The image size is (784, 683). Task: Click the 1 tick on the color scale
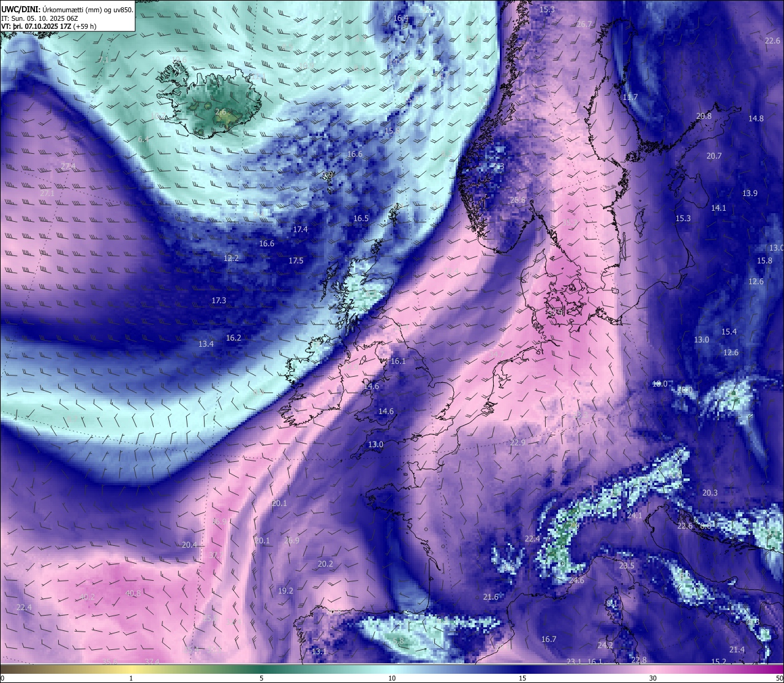[131, 678]
